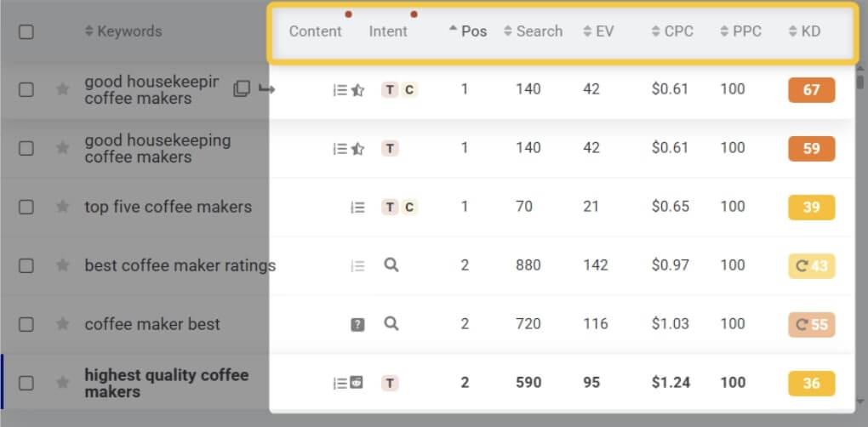Click the Content column header

click(316, 31)
